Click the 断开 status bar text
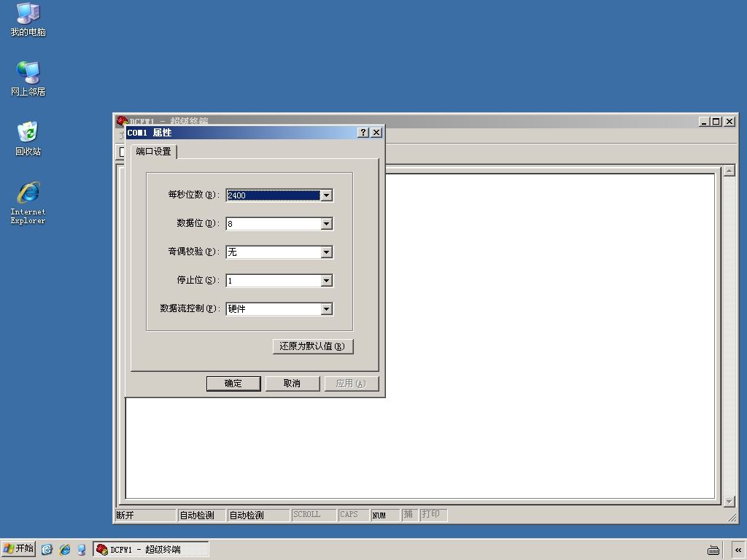Screen dimensions: 747x560 pyautogui.click(x=125, y=516)
